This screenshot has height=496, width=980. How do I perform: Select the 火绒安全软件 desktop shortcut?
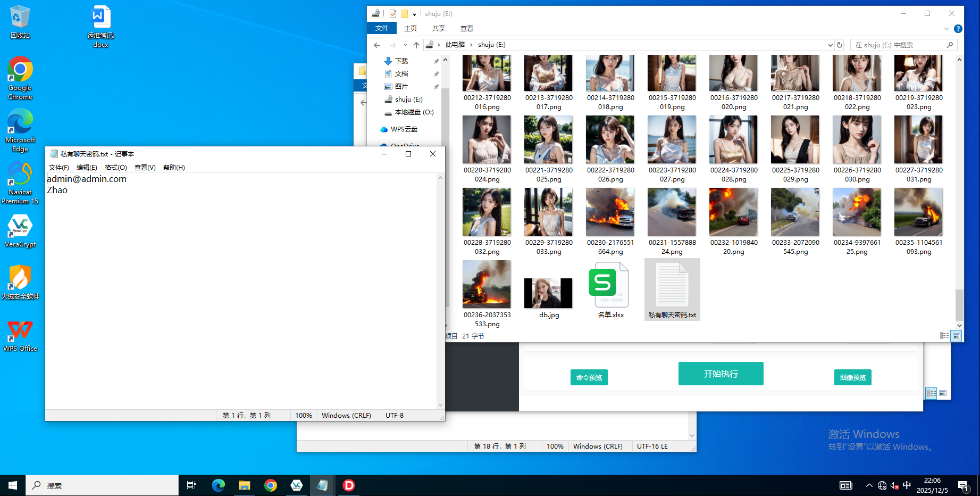click(x=20, y=283)
